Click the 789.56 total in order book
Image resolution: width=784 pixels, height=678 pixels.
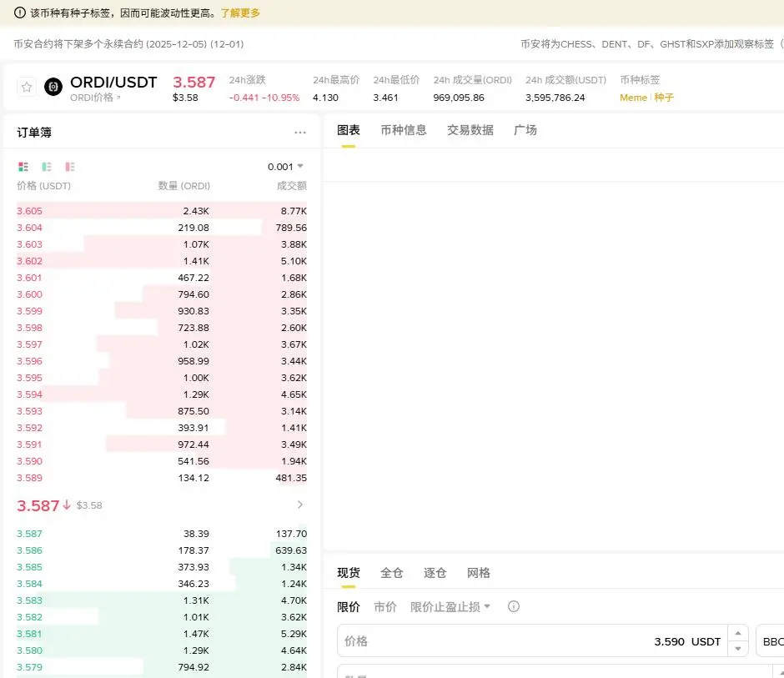pos(291,228)
